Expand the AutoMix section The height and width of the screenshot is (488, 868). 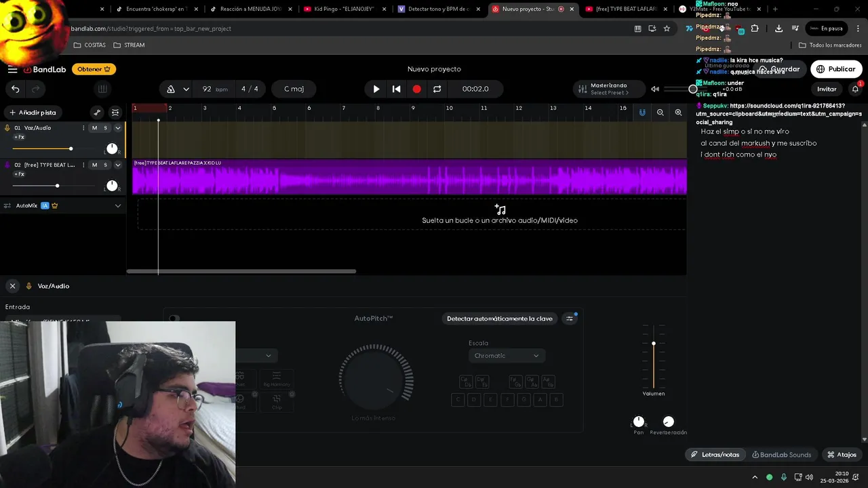point(117,205)
